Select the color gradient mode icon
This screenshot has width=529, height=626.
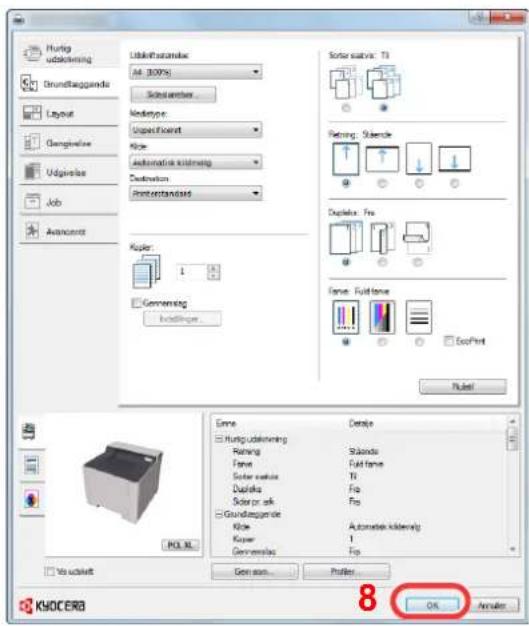pos(382,317)
